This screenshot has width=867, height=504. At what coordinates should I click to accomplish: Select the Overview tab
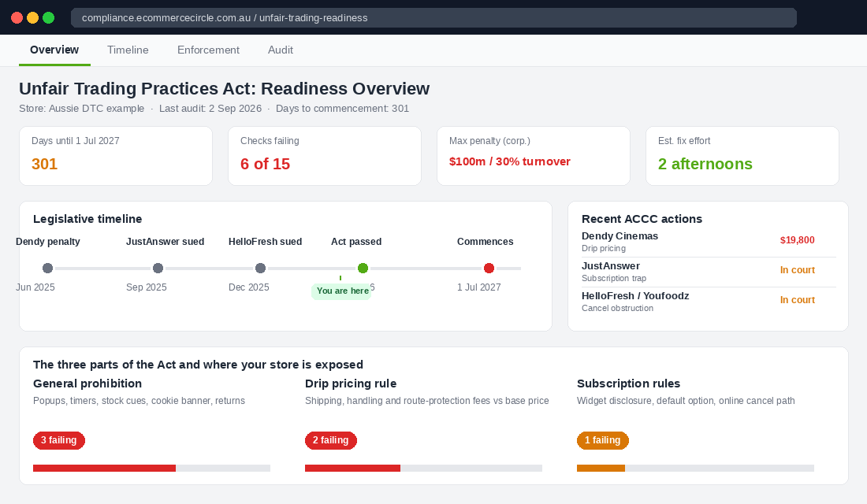tap(54, 50)
